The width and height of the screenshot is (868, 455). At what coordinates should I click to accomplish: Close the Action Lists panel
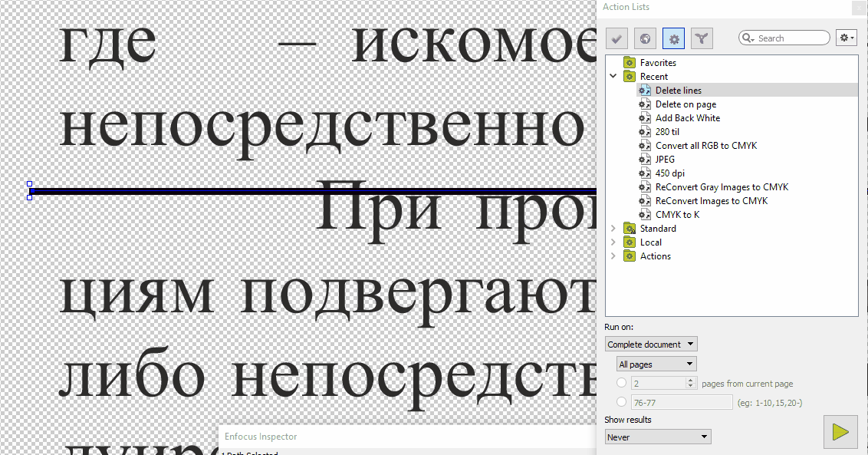point(860,7)
